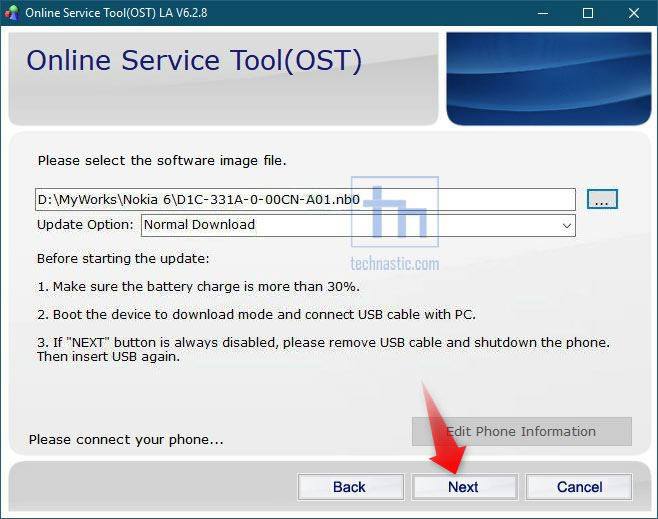Click the "Update Option:" label
The height and width of the screenshot is (519, 658).
click(x=85, y=225)
